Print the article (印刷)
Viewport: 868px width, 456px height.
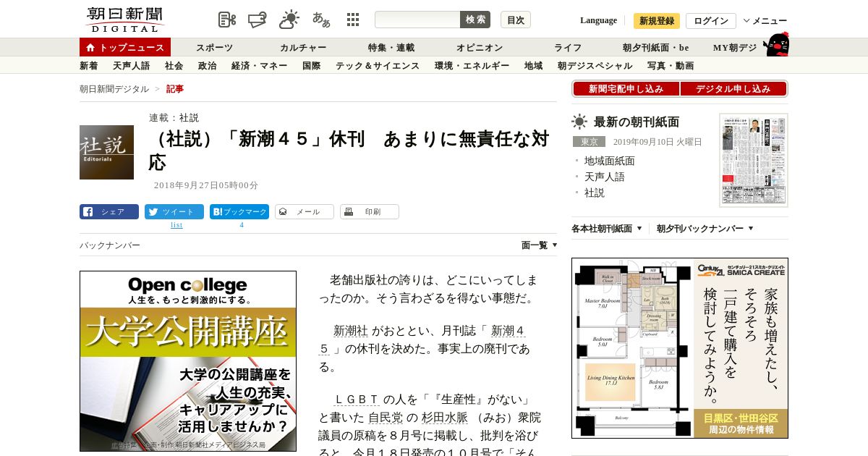click(x=370, y=212)
